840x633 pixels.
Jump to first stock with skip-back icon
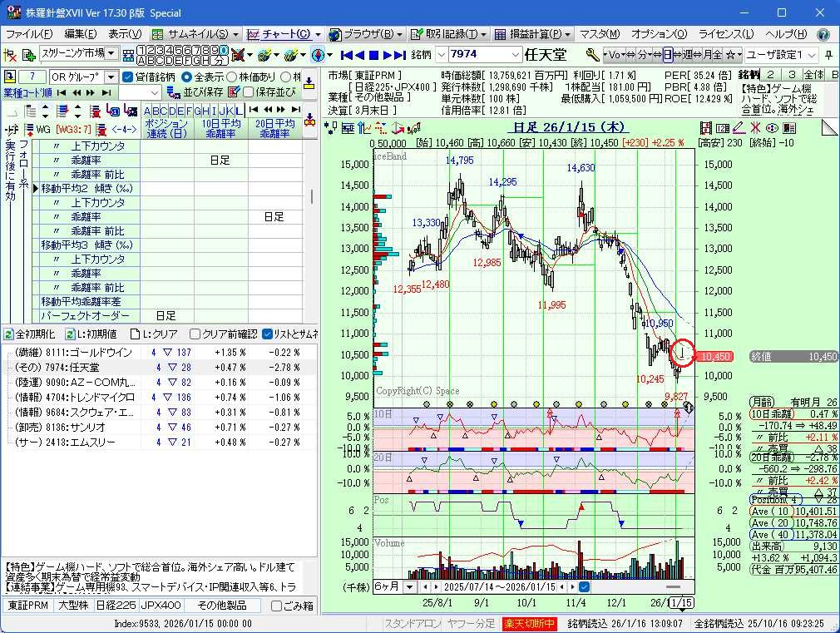[x=348, y=55]
